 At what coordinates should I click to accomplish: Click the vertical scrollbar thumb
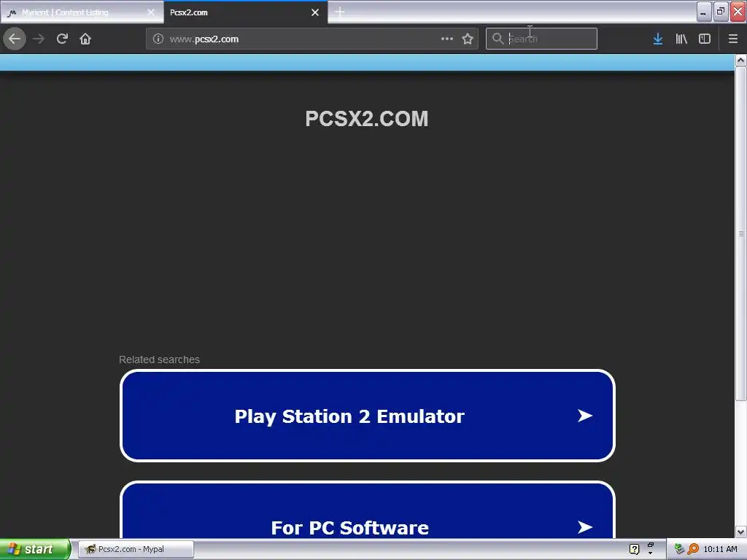click(x=740, y=233)
